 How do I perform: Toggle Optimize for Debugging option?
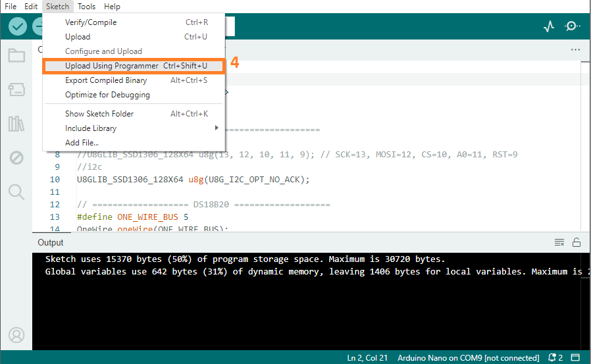[x=107, y=95]
